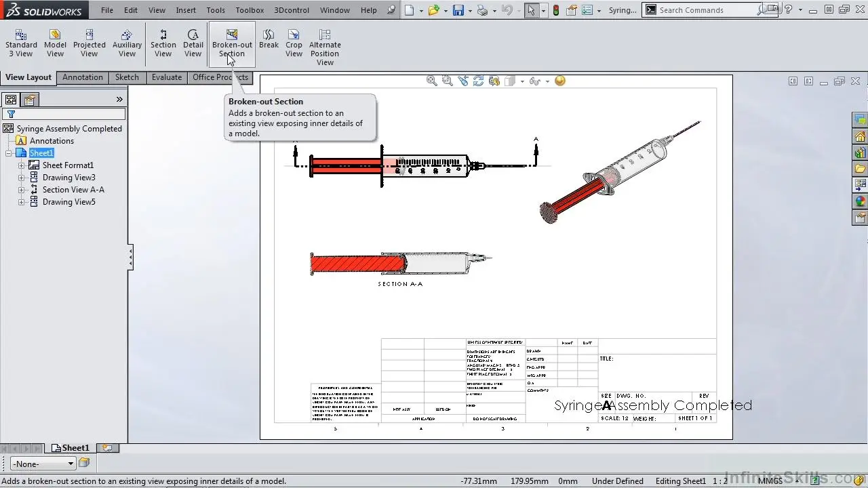Select Syringe Assembly Completed tree root
The width and height of the screenshot is (868, 488).
63,129
